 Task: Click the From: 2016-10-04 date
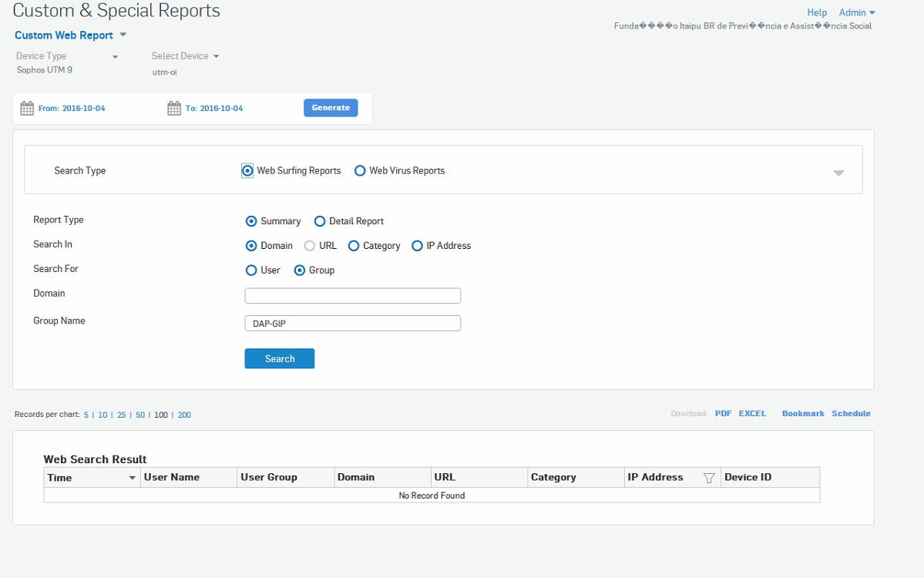(72, 109)
